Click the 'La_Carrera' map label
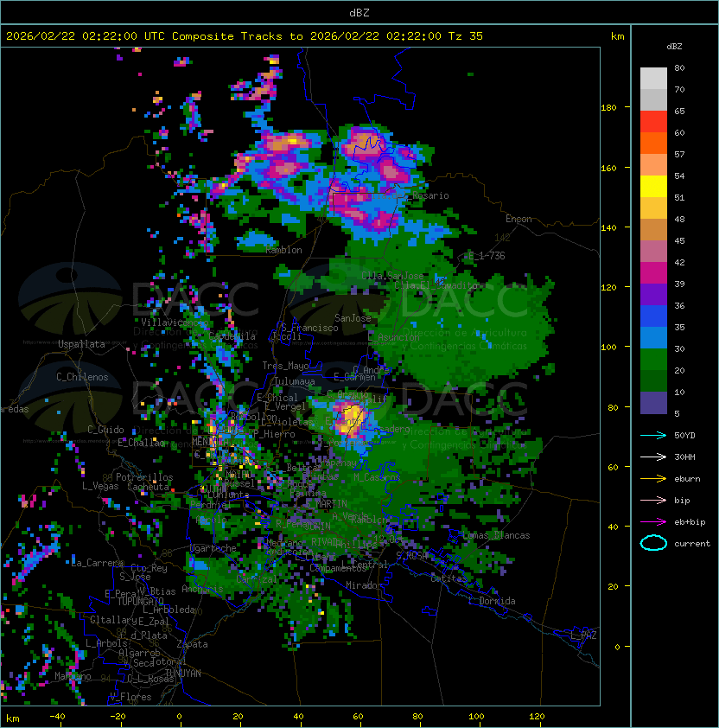Screen dimensions: 719x728 98,563
